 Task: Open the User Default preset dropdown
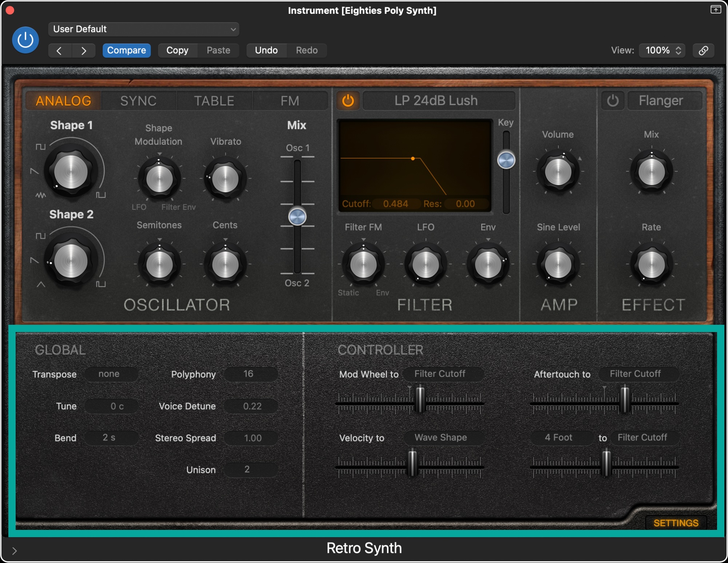144,29
